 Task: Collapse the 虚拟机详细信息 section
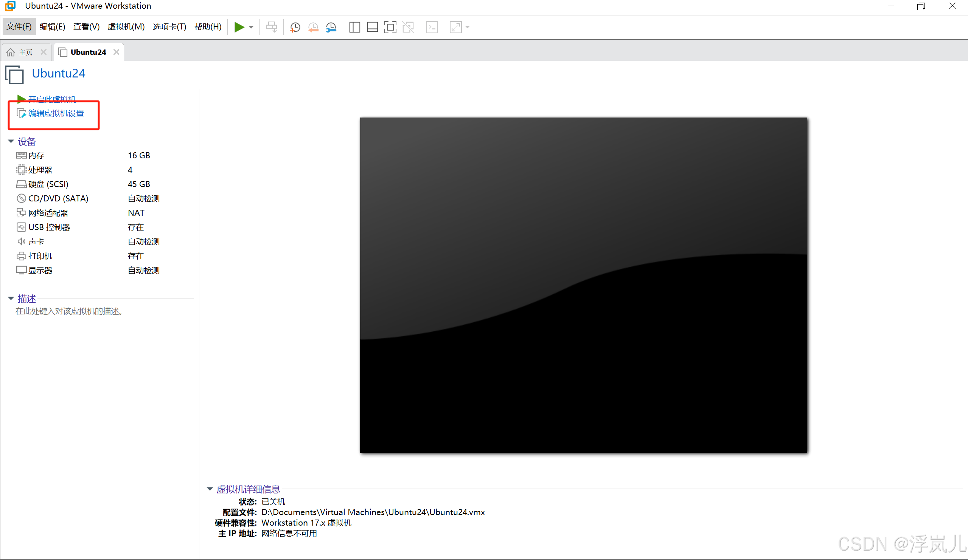click(210, 489)
